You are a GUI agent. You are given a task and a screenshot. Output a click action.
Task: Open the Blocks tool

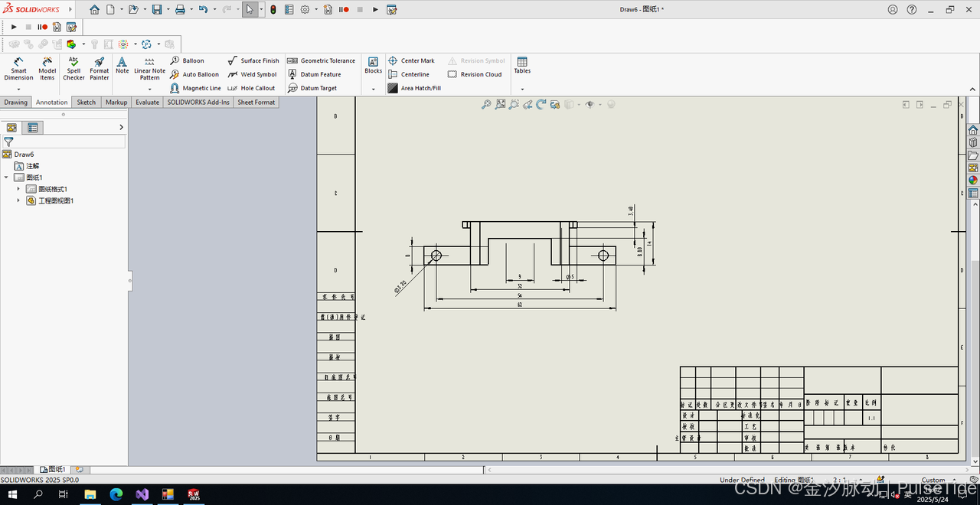tap(373, 65)
